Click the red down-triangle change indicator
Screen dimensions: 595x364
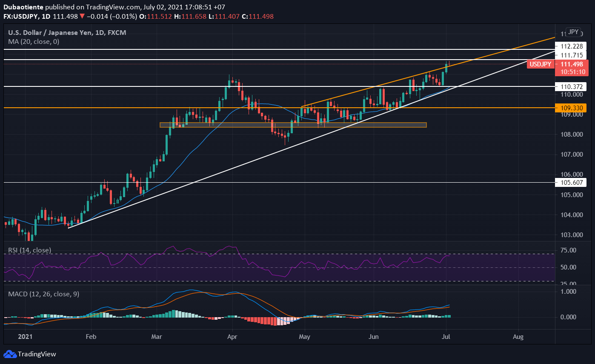82,16
